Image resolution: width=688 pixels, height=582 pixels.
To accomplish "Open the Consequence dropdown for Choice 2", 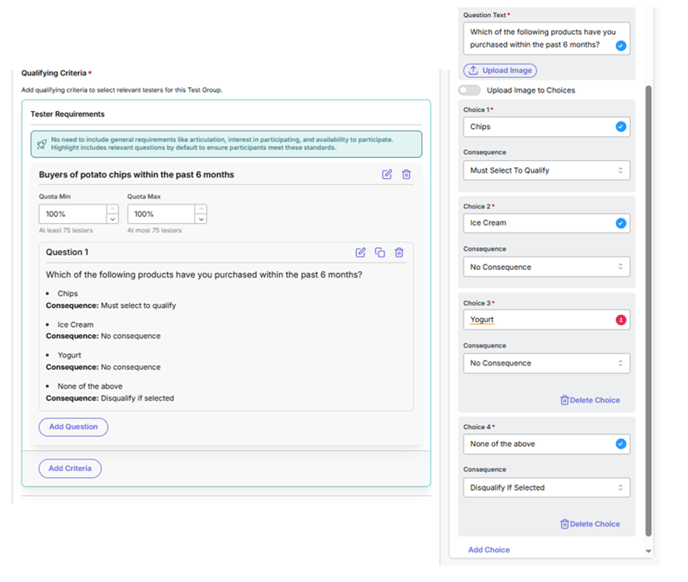I will point(546,267).
